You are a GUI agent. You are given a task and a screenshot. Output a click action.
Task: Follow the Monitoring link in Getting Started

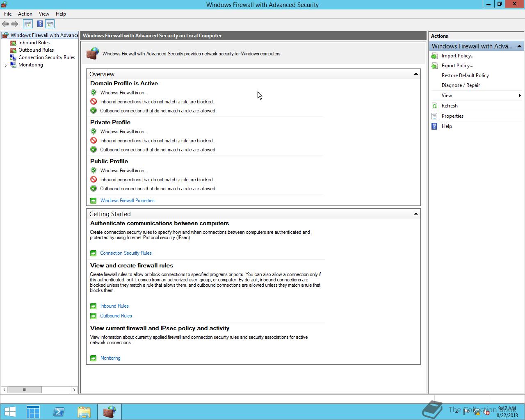pos(110,358)
